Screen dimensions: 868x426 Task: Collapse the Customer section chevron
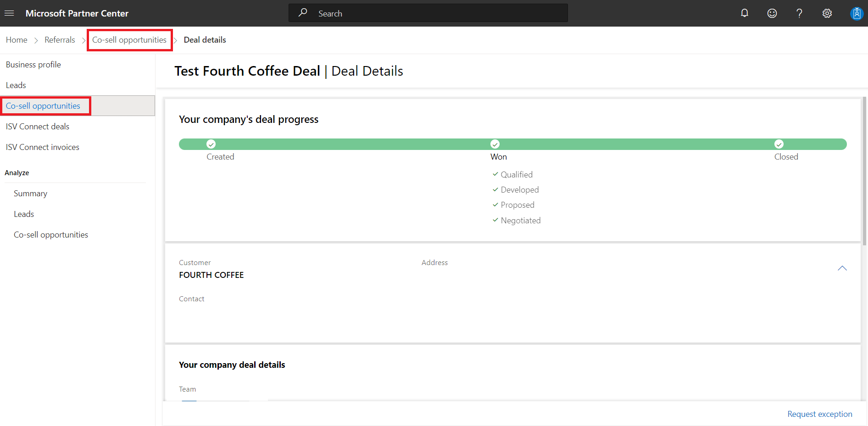(842, 268)
